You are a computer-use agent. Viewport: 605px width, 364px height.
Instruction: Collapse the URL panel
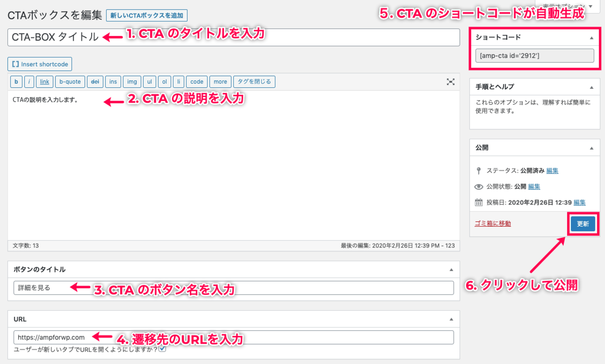point(451,319)
